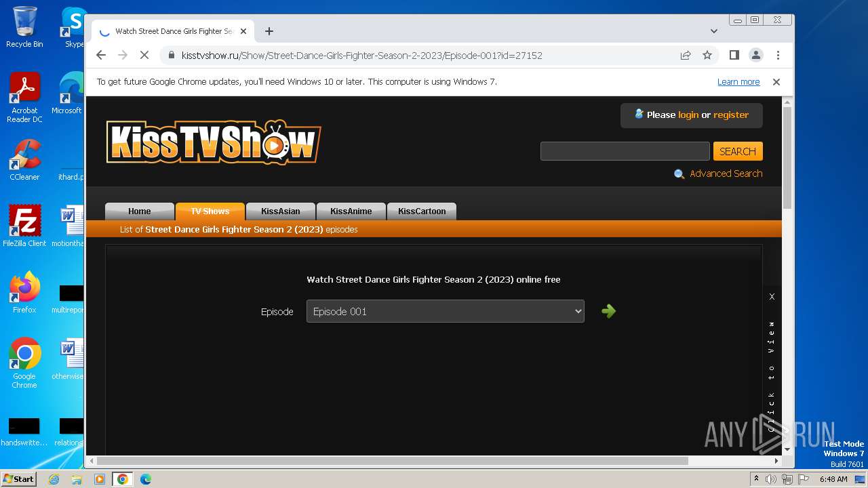The height and width of the screenshot is (488, 868).
Task: Open Internet Explorer in the taskbar
Action: 54,479
